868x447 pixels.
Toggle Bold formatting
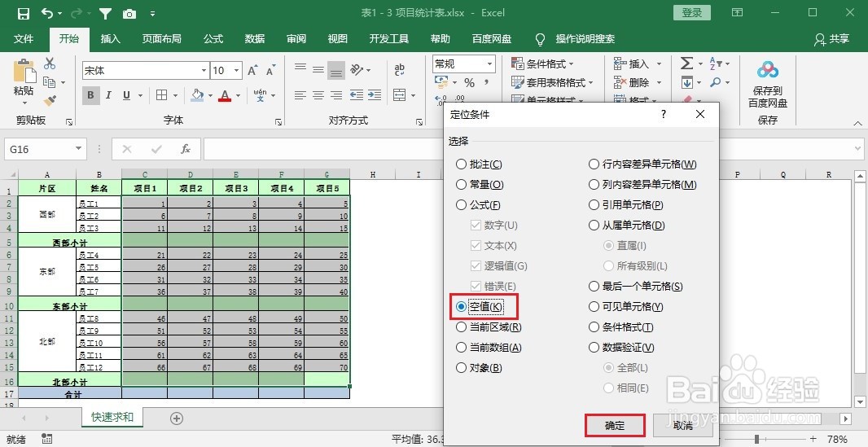click(x=90, y=95)
